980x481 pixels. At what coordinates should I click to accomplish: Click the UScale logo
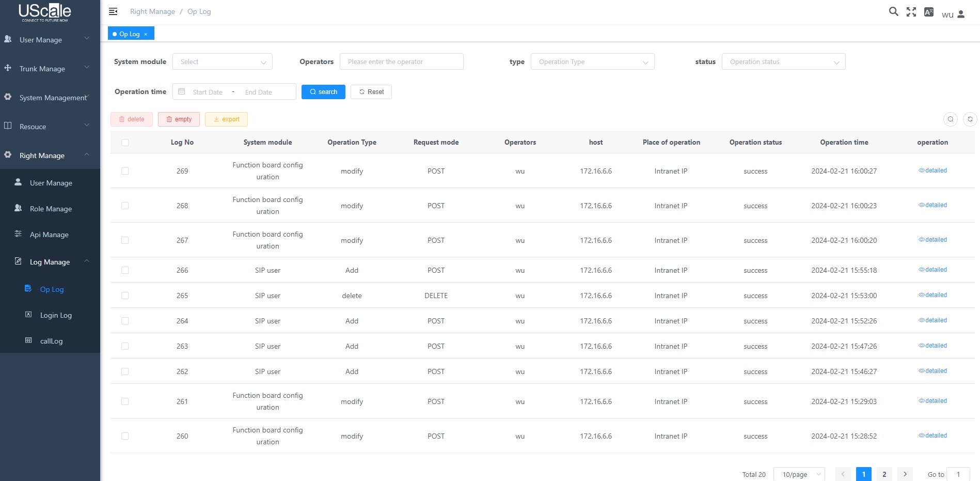tap(45, 12)
